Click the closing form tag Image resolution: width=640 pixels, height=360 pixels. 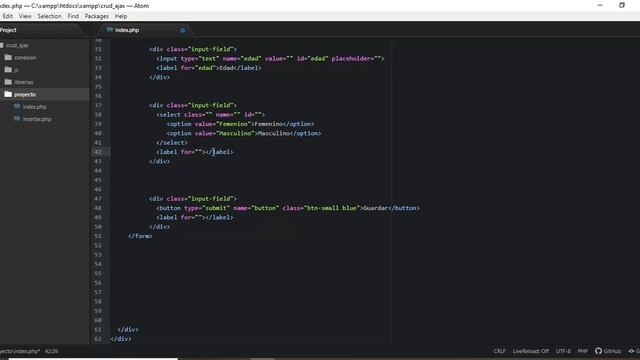(x=140, y=236)
